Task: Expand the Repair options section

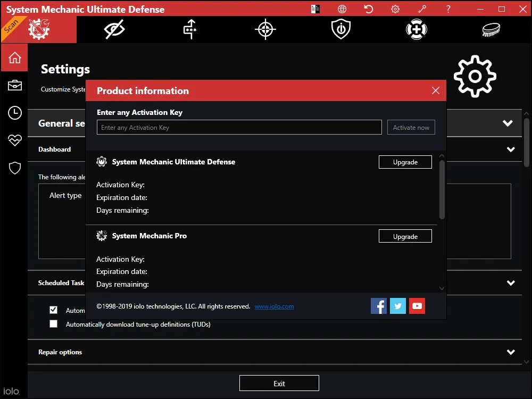Action: (511, 352)
